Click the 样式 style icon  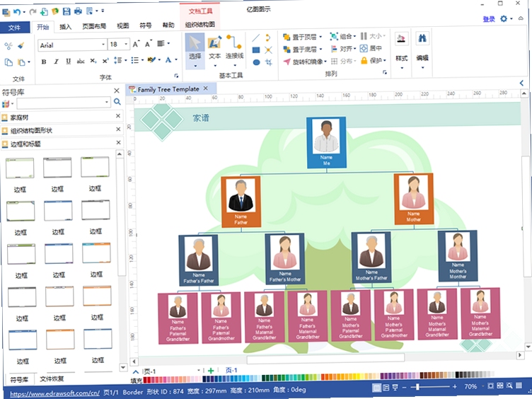[401, 39]
